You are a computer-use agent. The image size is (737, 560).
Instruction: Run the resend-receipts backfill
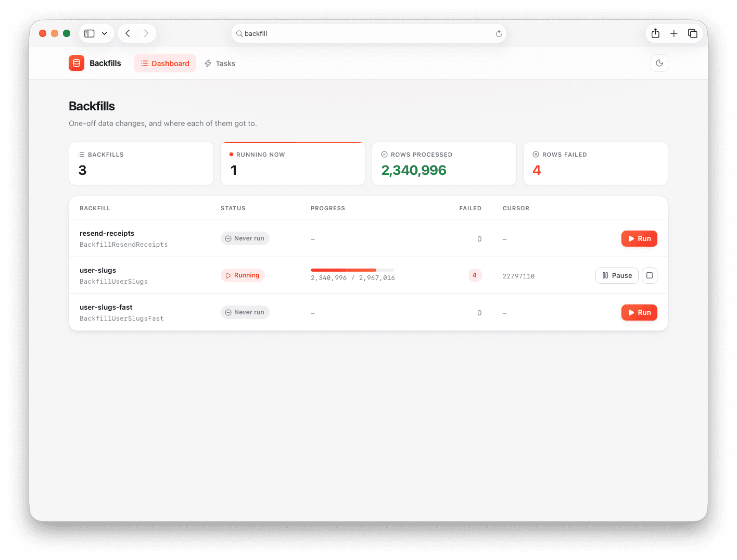pyautogui.click(x=639, y=238)
